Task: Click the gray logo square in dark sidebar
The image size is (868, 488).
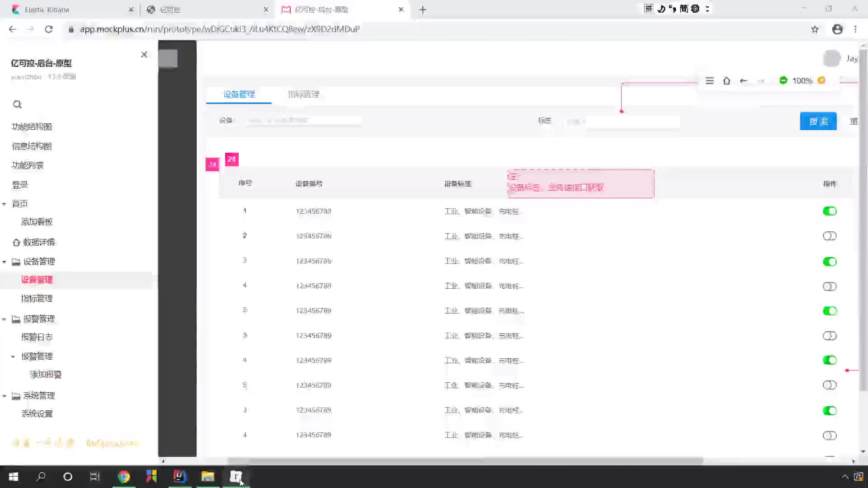Action: [x=168, y=58]
